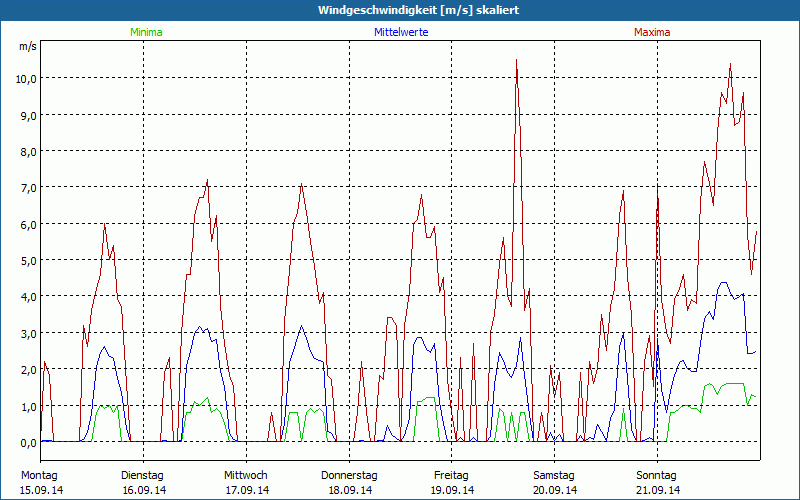Click the date 18.09.14
Image resolution: width=800 pixels, height=500 pixels.
(350, 490)
